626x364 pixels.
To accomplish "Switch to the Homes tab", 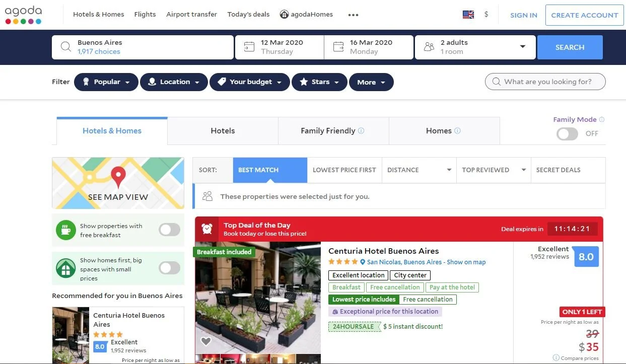I will (x=444, y=131).
